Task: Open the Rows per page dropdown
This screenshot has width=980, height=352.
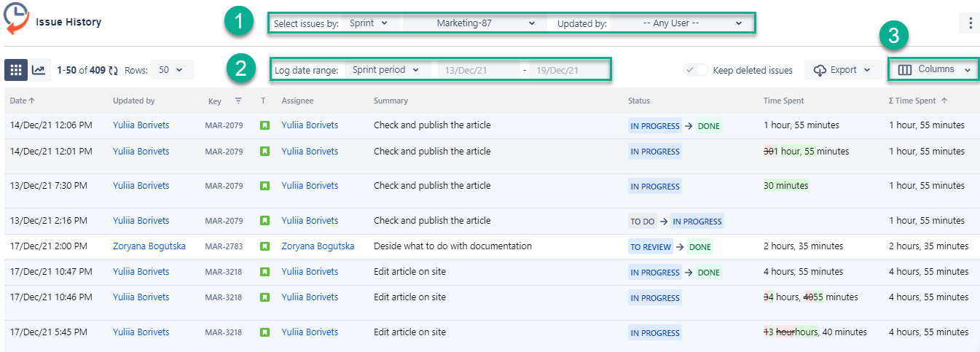Action: 173,70
